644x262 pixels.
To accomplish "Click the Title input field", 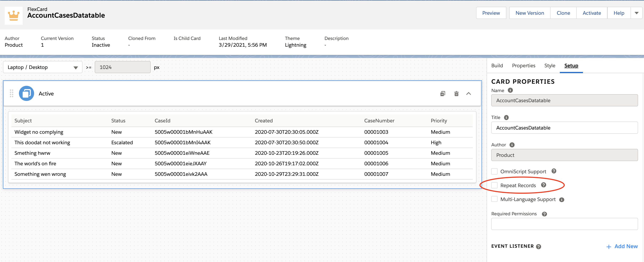I will coord(564,128).
